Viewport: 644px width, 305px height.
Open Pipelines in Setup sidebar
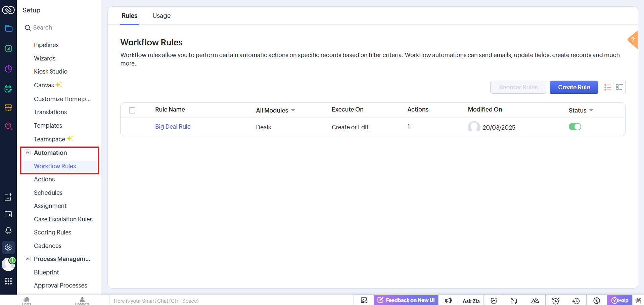(46, 45)
